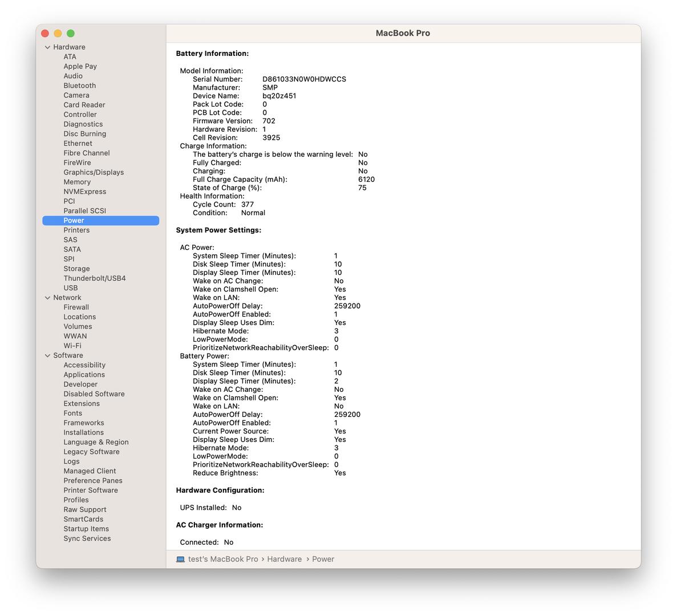
Task: Show Bluetooth hardware information
Action: (x=80, y=86)
